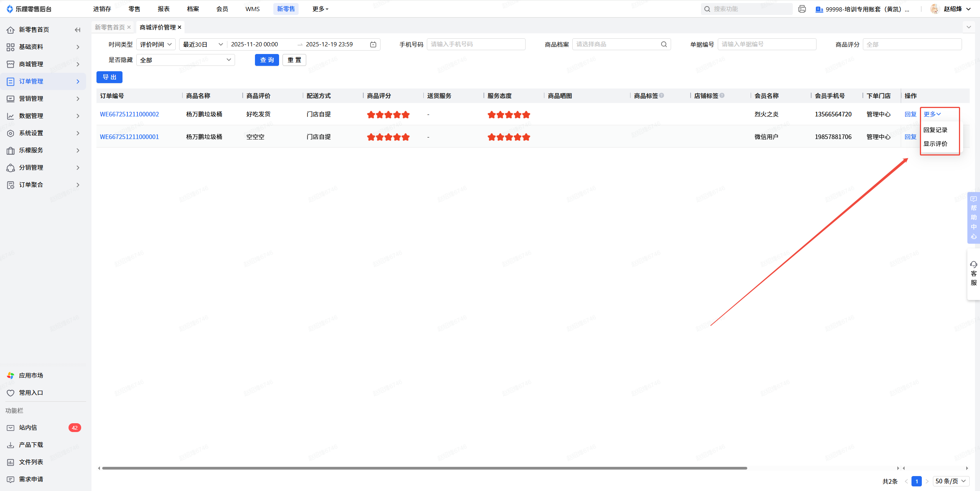Viewport: 980px width, 491px height.
Task: Click the 商品标签 help question icon
Action: [661, 95]
